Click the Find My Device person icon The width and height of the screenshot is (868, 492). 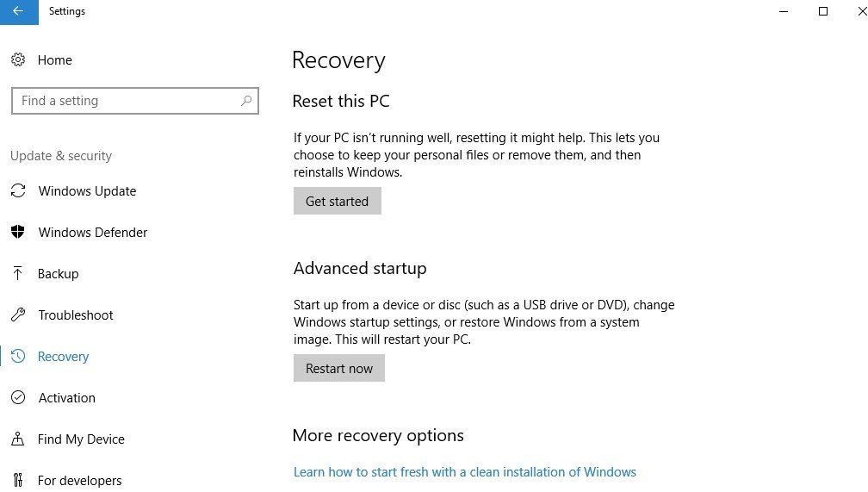(x=18, y=439)
